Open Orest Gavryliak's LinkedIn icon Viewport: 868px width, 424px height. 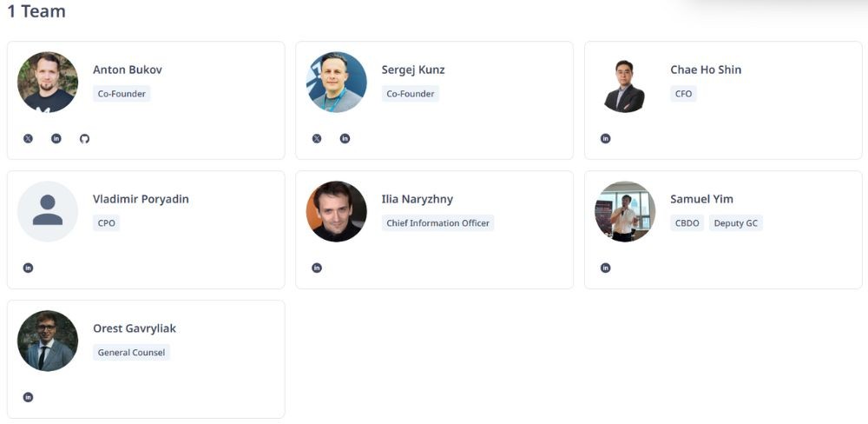[28, 397]
